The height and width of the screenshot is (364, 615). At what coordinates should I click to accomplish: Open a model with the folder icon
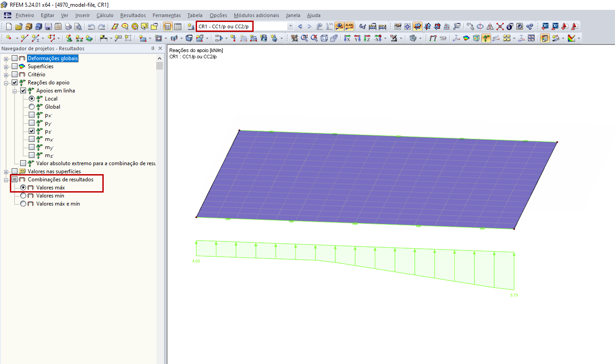pyautogui.click(x=18, y=26)
